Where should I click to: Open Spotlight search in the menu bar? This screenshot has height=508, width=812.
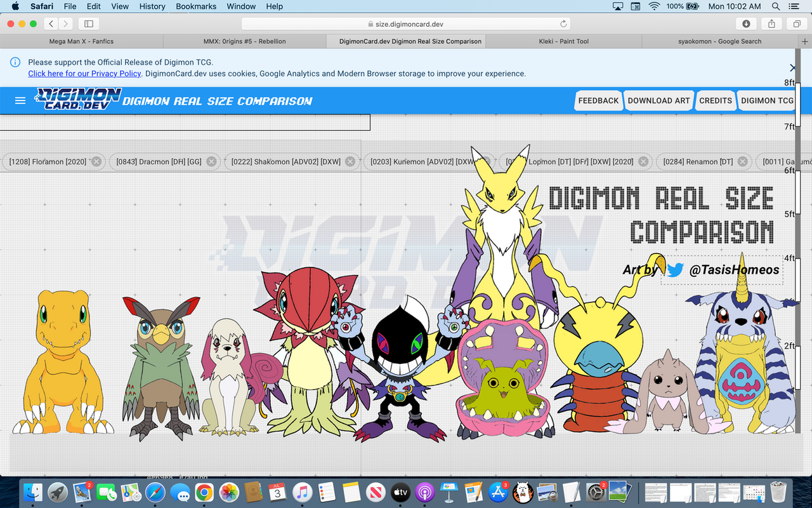click(775, 6)
